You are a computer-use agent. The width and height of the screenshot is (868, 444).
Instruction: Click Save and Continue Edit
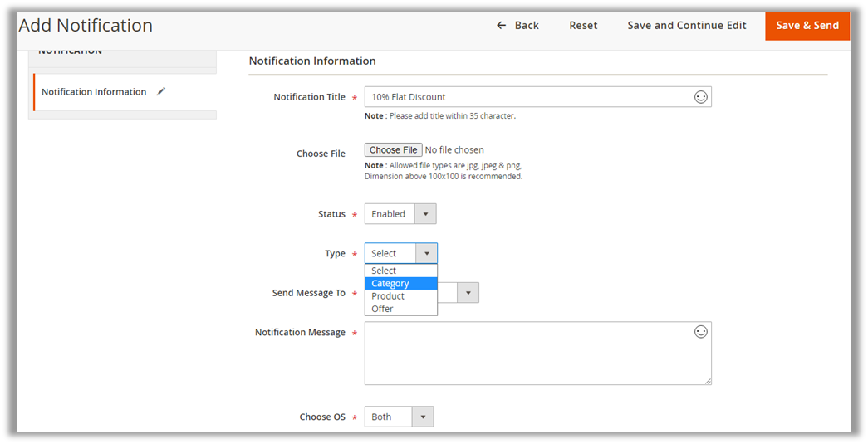[686, 26]
